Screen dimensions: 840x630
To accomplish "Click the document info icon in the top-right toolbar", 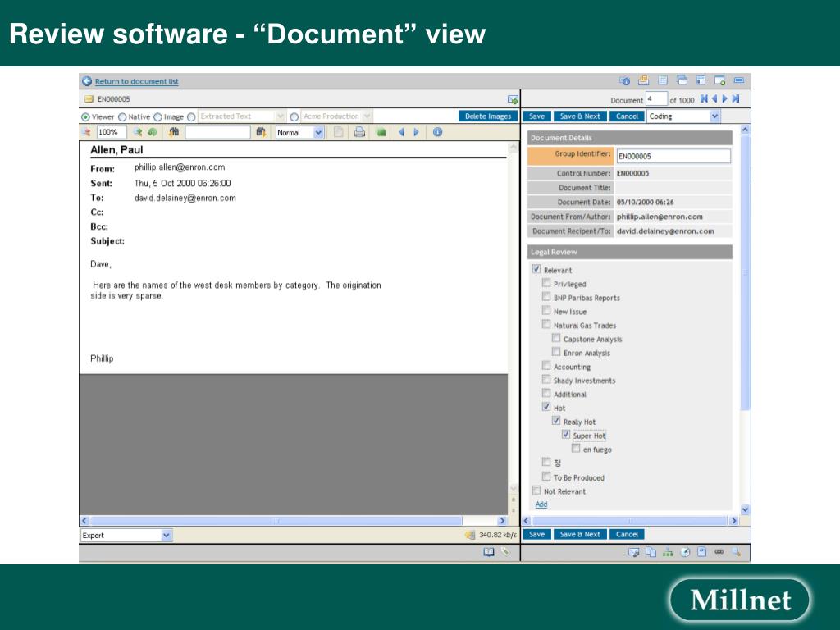I will pyautogui.click(x=624, y=81).
